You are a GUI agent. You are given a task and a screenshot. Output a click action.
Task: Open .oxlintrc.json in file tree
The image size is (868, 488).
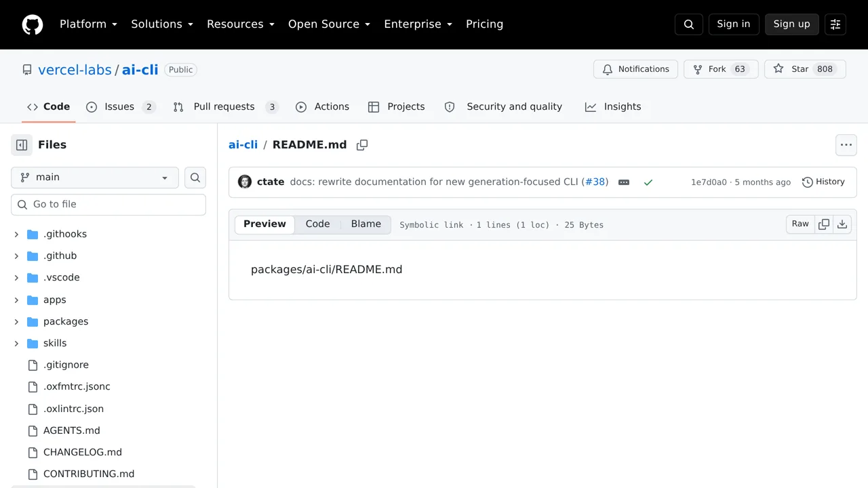73,409
